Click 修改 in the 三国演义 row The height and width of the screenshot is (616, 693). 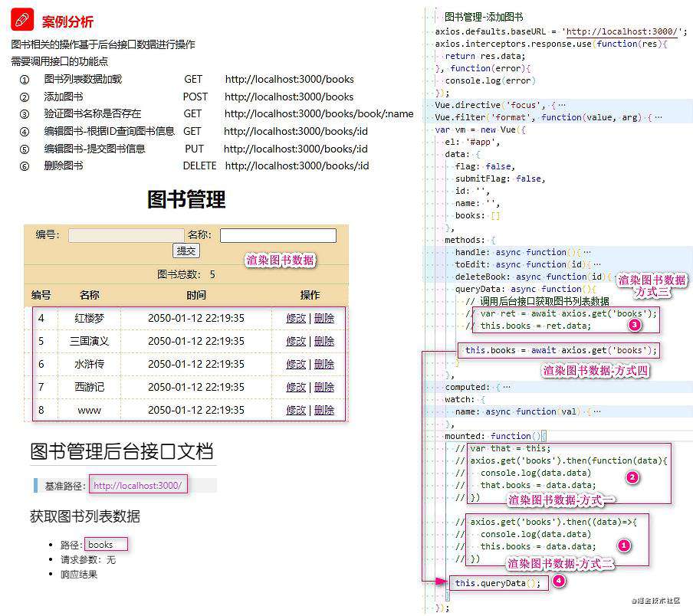296,342
